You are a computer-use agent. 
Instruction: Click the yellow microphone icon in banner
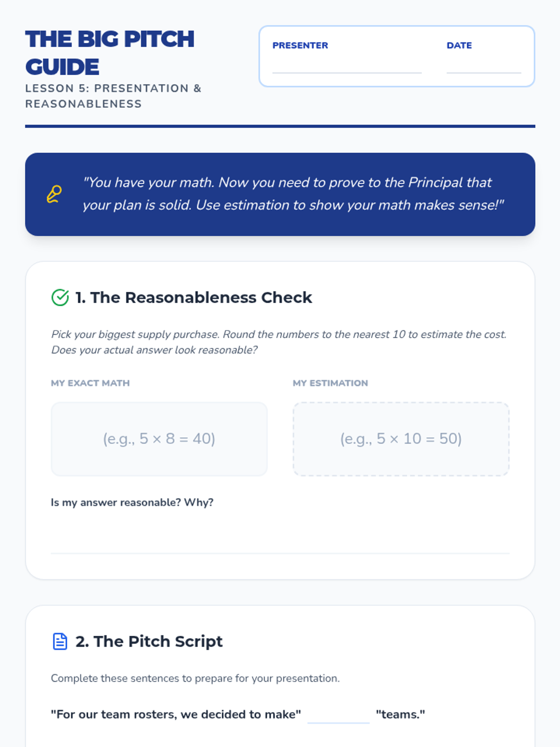coord(54,194)
